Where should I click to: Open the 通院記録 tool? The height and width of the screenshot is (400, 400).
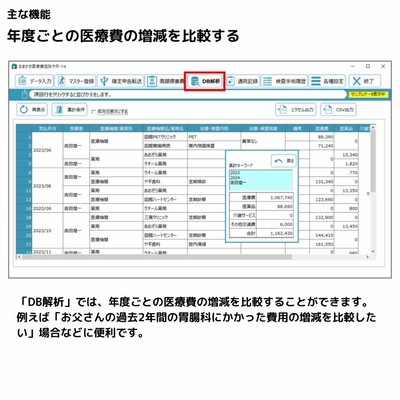coord(243,81)
